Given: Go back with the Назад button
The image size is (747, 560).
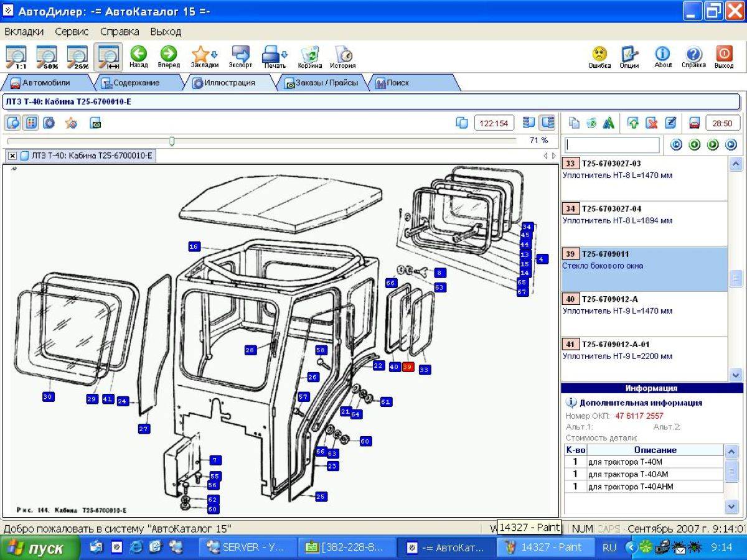Looking at the screenshot, I should 138,57.
